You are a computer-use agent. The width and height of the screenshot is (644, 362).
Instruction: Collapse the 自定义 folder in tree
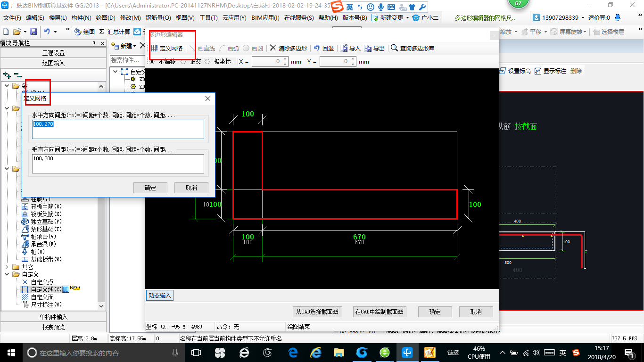7,274
